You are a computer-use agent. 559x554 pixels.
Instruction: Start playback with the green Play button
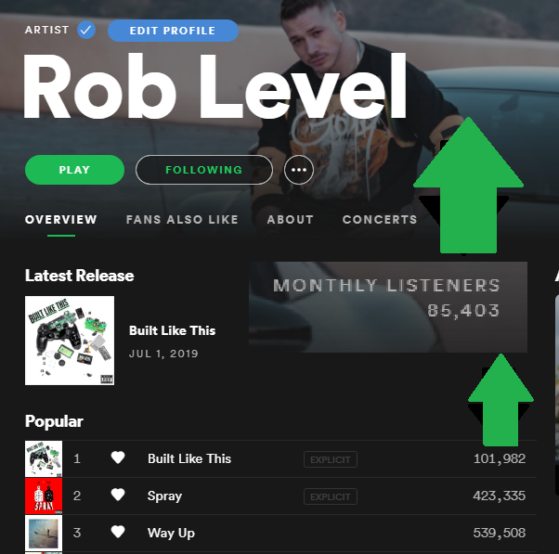coord(75,170)
